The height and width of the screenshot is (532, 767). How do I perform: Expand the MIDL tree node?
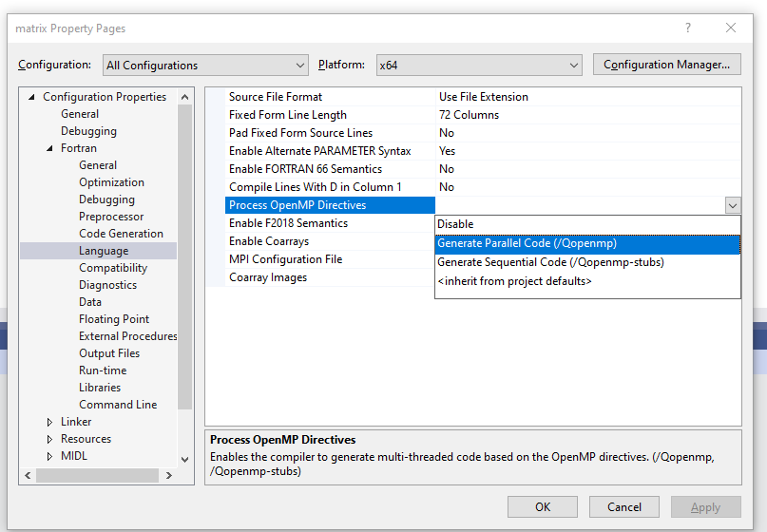50,456
